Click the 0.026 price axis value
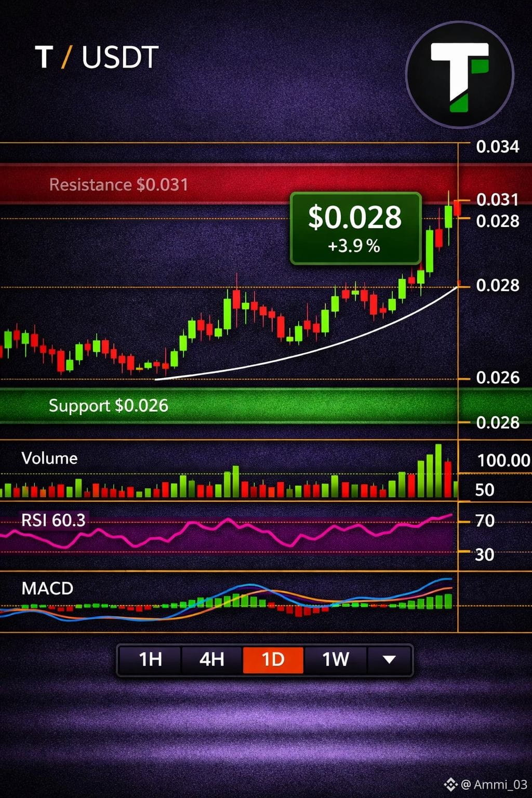 pyautogui.click(x=498, y=378)
